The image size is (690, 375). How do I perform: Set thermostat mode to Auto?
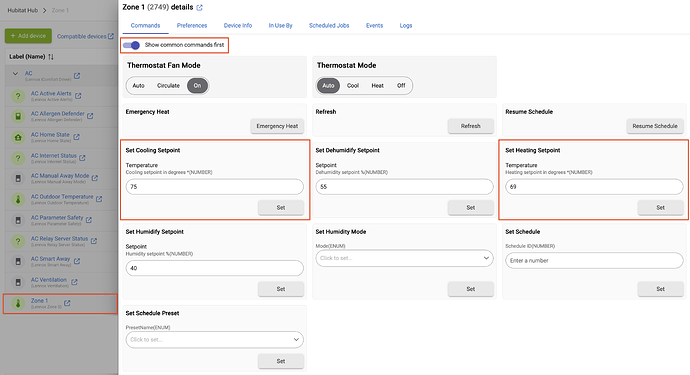(328, 85)
